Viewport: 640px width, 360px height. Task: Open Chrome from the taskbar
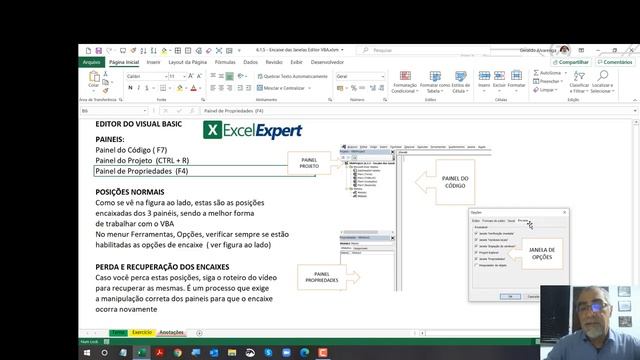(x=178, y=353)
